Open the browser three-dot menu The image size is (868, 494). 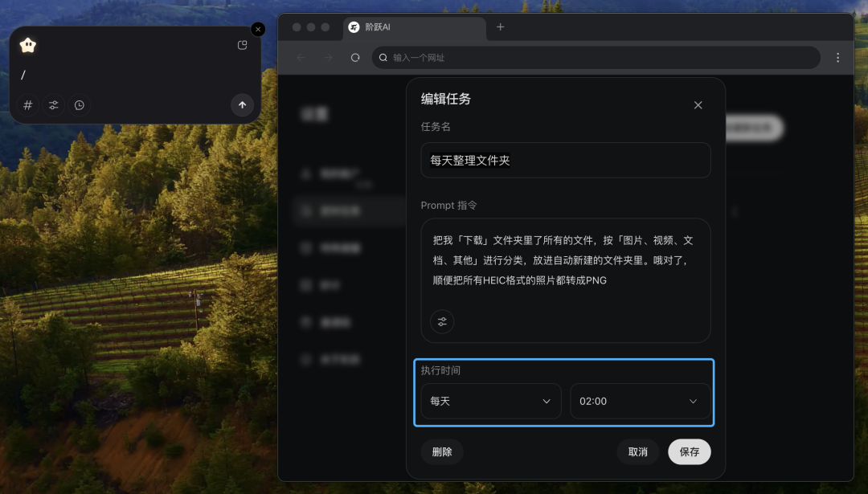(838, 58)
